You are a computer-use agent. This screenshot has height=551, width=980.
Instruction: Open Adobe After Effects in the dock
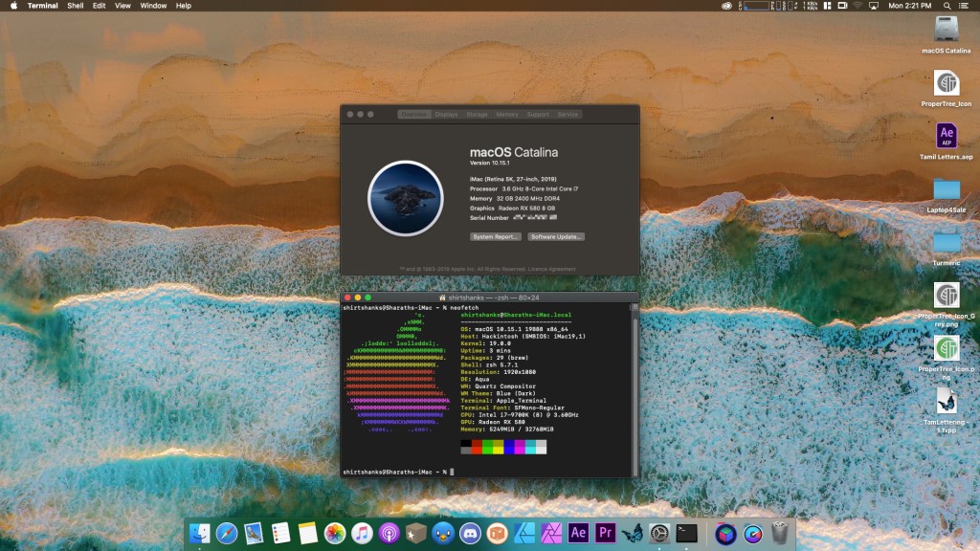[x=578, y=534]
